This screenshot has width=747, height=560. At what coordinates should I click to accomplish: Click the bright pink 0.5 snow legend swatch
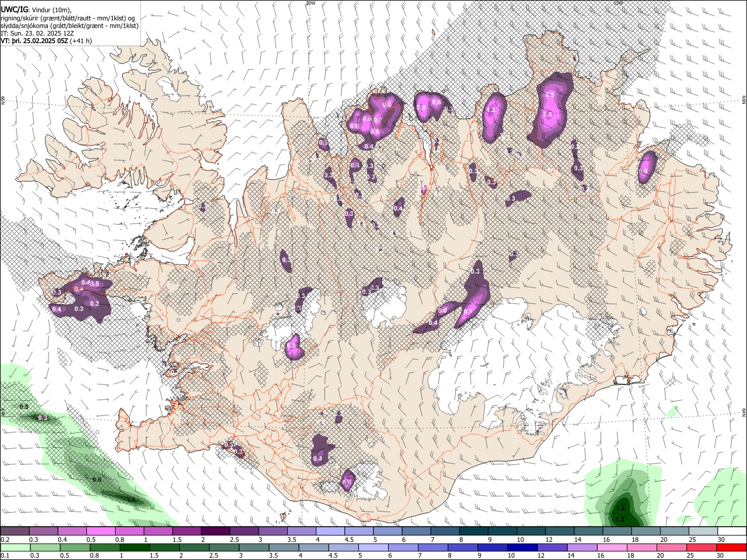click(101, 531)
